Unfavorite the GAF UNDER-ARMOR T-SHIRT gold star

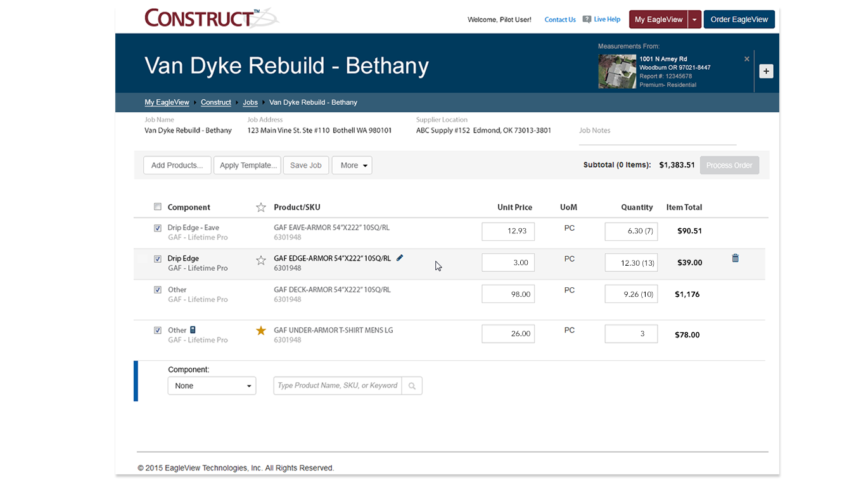click(261, 330)
